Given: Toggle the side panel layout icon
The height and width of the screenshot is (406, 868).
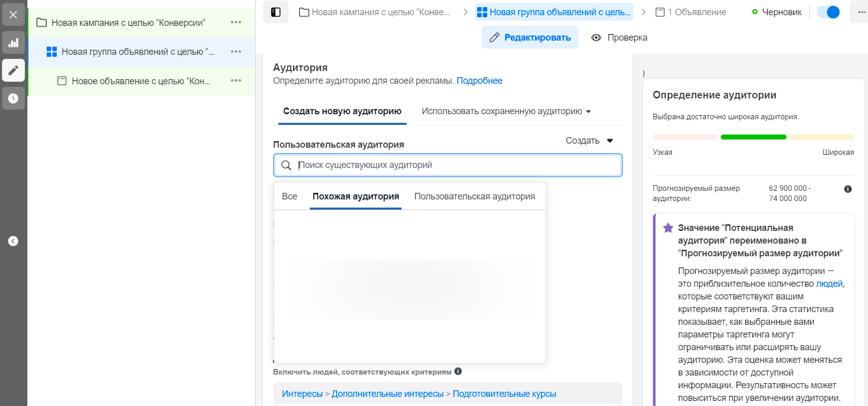Looking at the screenshot, I should [x=276, y=12].
